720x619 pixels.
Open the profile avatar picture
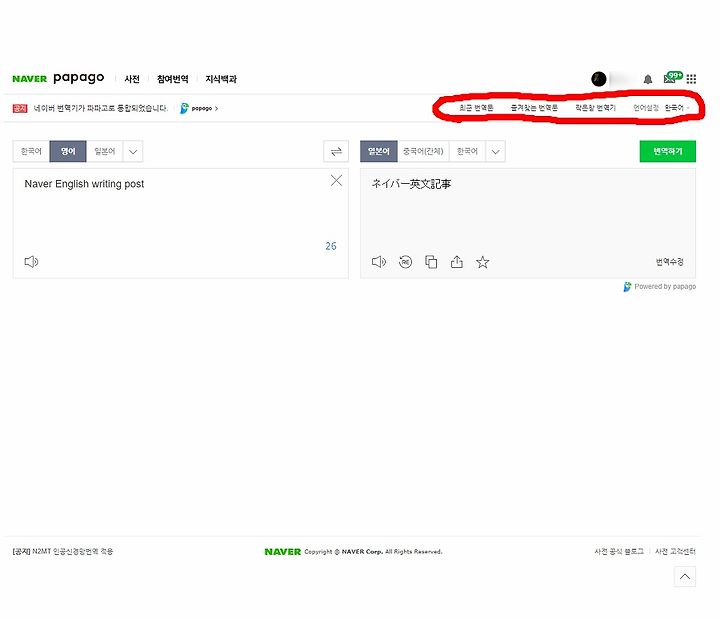pos(598,79)
